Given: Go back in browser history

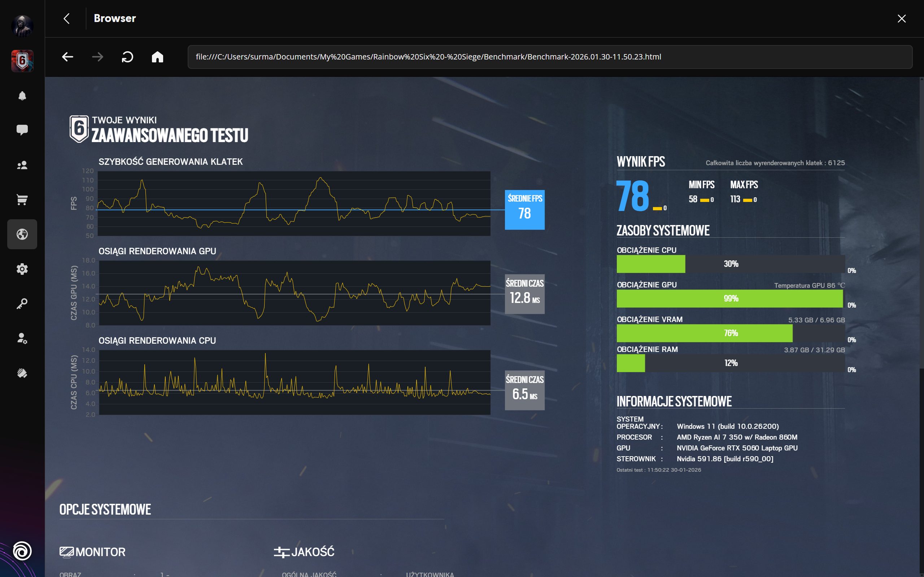Looking at the screenshot, I should 67,57.
